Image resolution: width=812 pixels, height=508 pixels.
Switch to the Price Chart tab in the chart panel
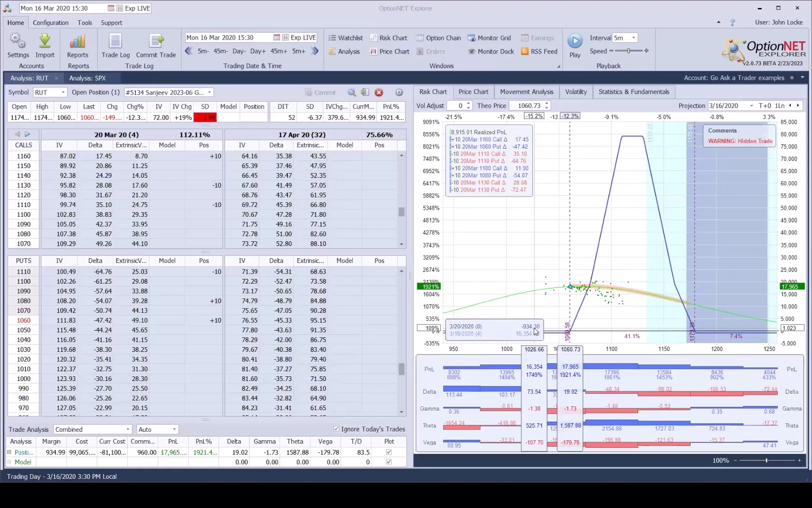(x=473, y=92)
